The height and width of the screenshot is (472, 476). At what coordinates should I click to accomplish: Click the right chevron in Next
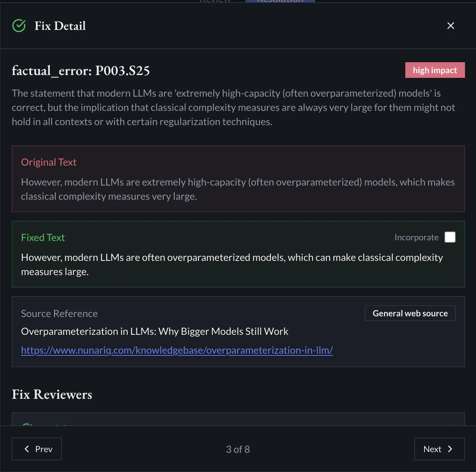tap(450, 449)
